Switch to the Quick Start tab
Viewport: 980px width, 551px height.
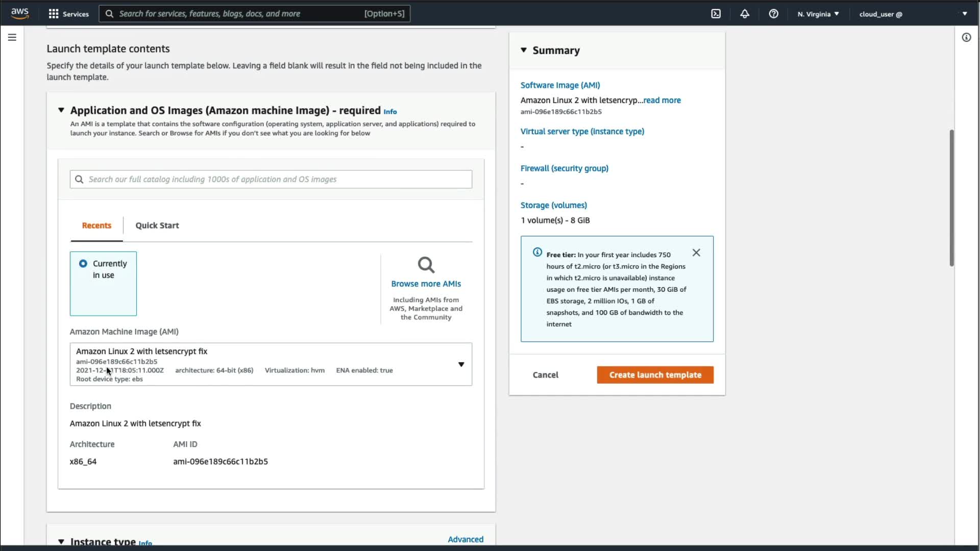pyautogui.click(x=157, y=226)
